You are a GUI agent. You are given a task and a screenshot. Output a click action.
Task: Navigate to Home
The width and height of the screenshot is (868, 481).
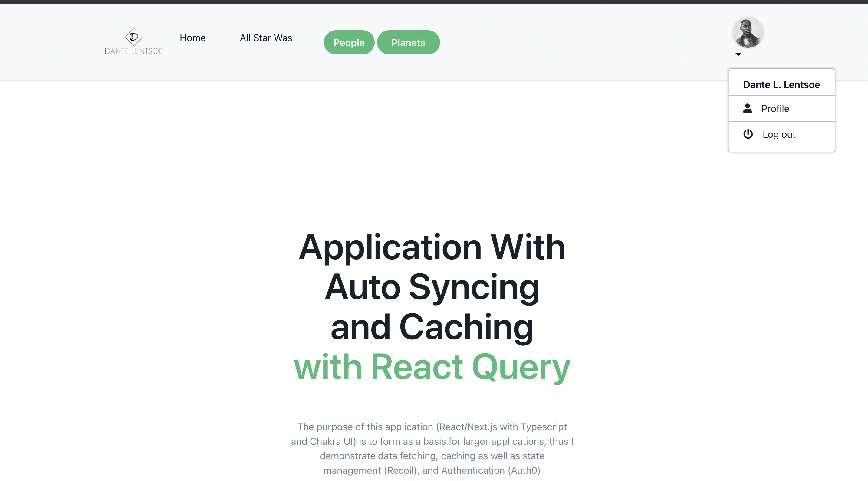click(x=192, y=38)
